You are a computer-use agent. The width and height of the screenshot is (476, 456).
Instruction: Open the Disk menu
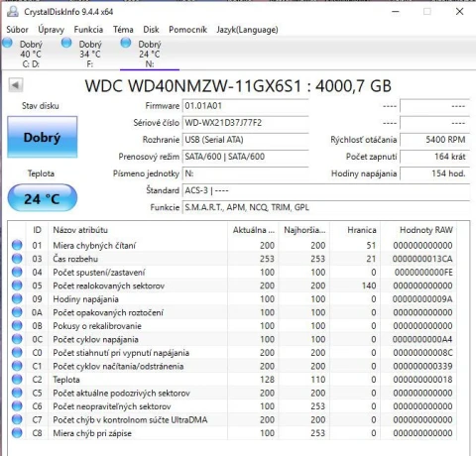coord(151,30)
